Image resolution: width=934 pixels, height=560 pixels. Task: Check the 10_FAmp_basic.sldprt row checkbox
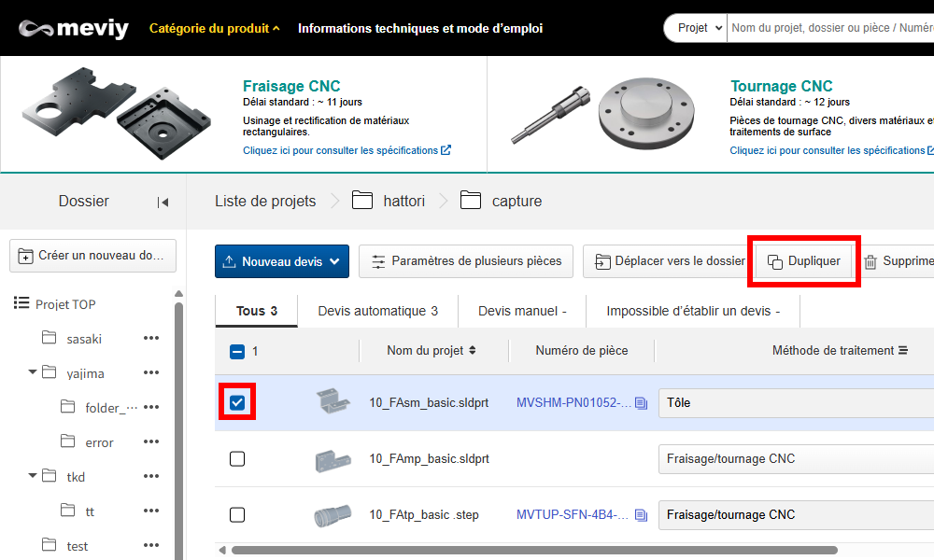(237, 459)
